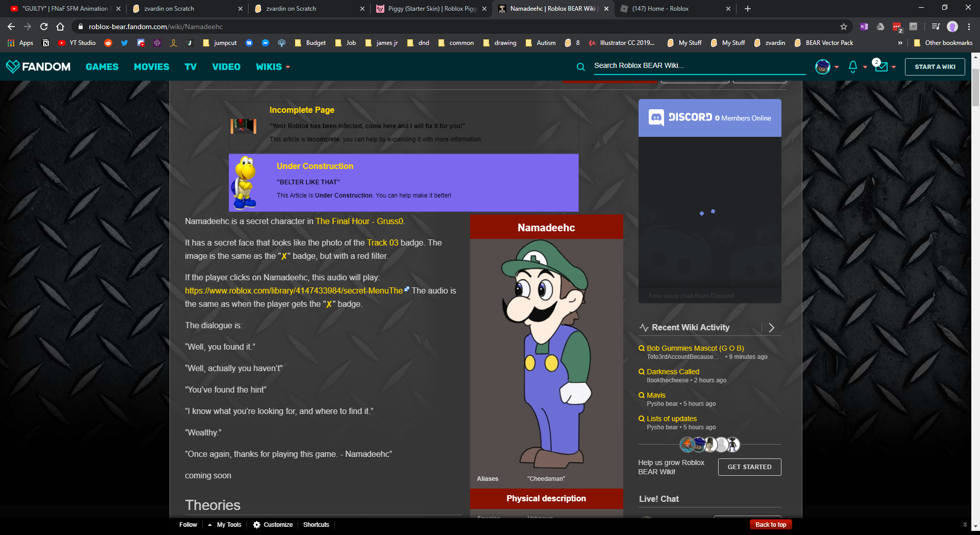Click the Customize gear icon
Screen dimensions: 980x535
click(x=257, y=525)
